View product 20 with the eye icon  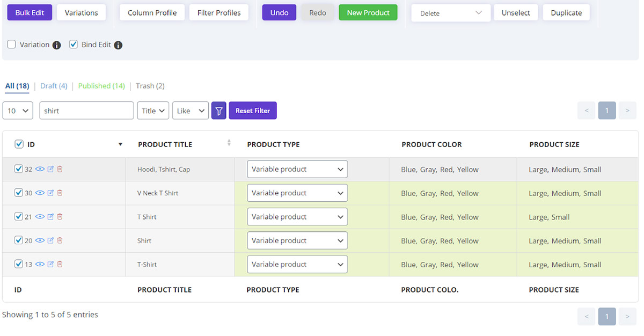[x=40, y=240]
